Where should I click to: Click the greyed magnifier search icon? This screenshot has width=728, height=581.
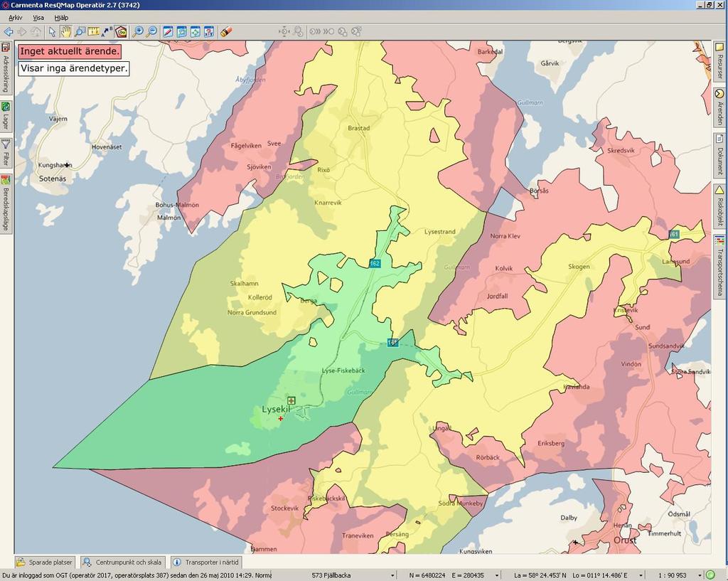298,31
